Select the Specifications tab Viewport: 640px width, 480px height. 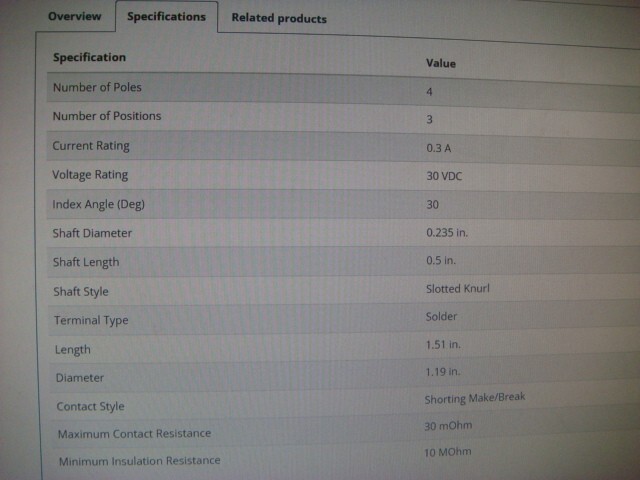click(x=166, y=16)
